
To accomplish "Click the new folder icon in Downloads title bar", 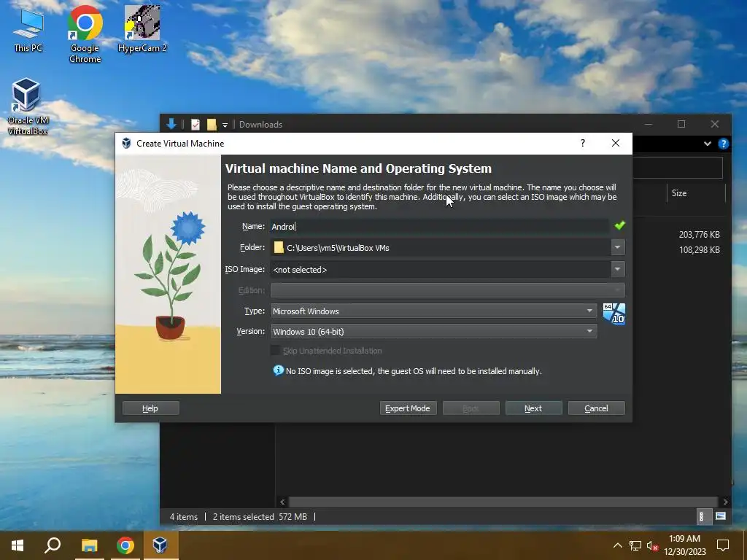I will (x=212, y=124).
